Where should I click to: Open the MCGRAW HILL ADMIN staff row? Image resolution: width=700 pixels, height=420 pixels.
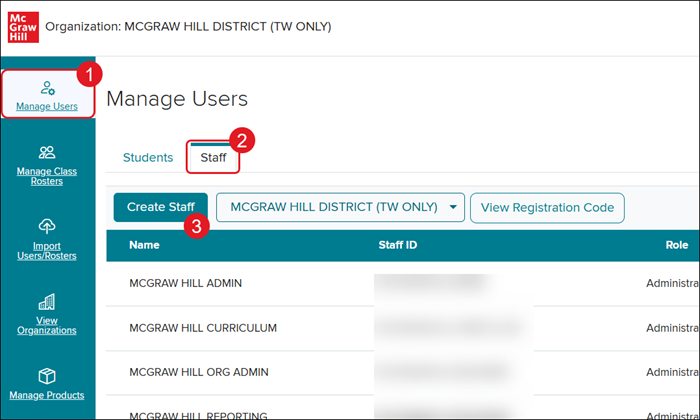(x=185, y=283)
